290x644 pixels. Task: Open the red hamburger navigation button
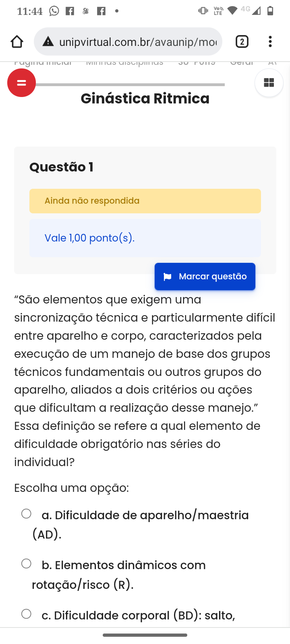point(21,83)
